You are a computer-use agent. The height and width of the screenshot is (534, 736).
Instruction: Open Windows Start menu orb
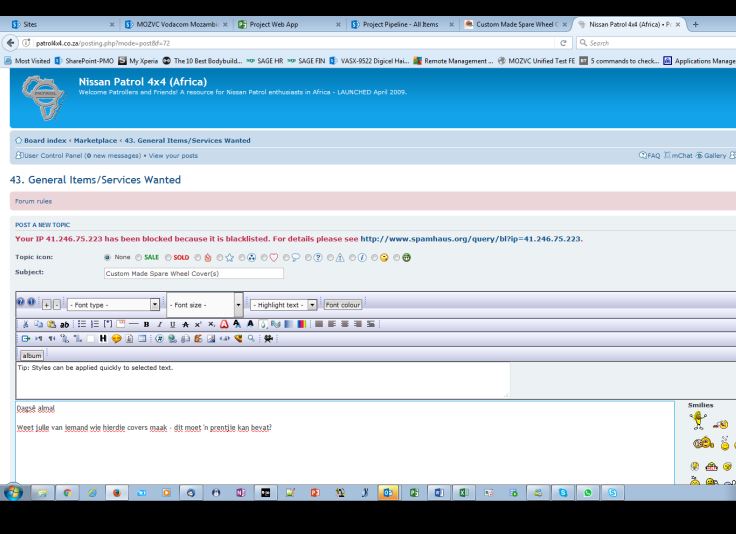pos(13,493)
